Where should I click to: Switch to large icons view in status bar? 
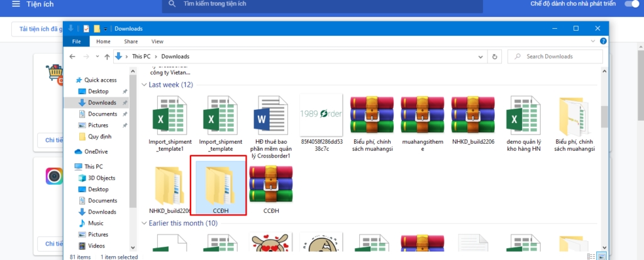coord(602,257)
